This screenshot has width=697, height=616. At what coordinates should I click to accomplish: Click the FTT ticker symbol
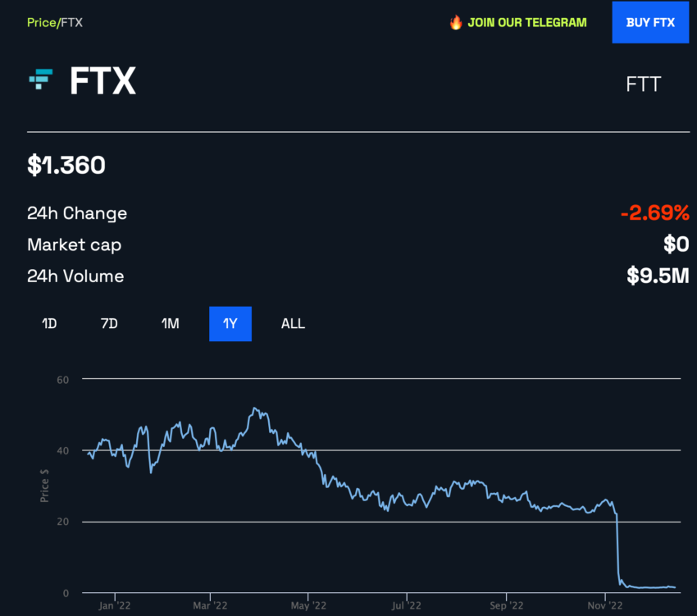644,84
